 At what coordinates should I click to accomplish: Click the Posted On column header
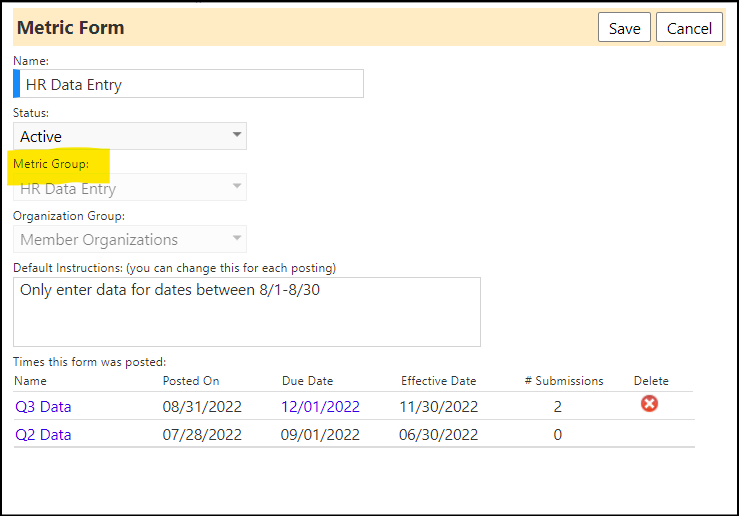[x=191, y=381]
